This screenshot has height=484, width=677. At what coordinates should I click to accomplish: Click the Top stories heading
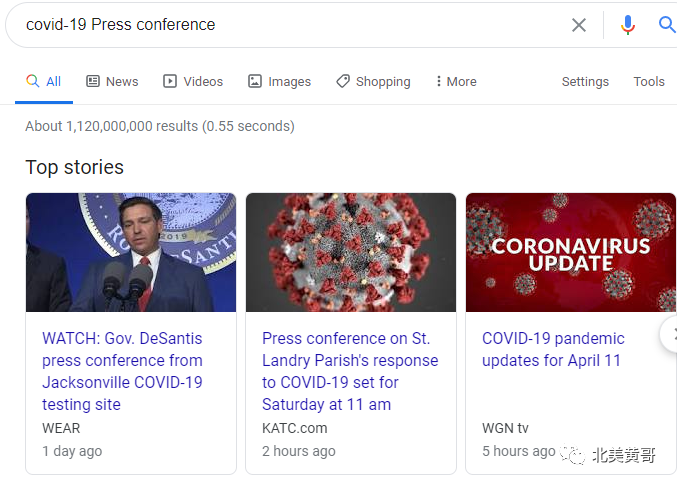pos(75,168)
